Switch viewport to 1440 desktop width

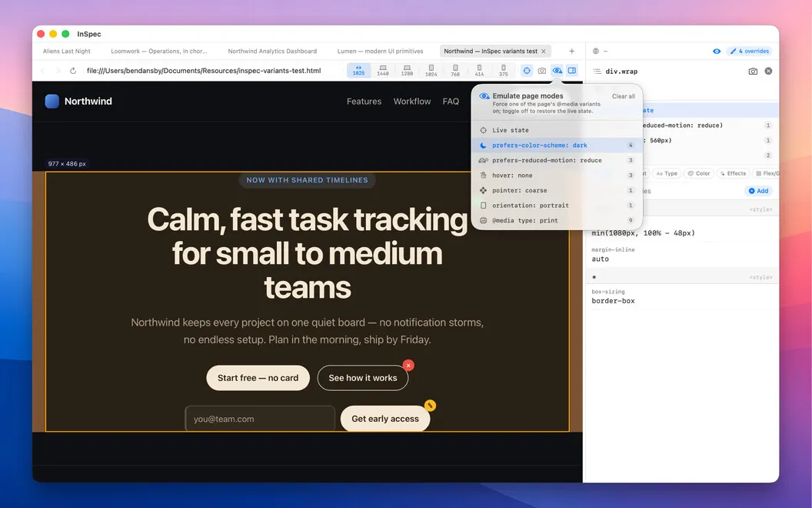click(x=383, y=71)
